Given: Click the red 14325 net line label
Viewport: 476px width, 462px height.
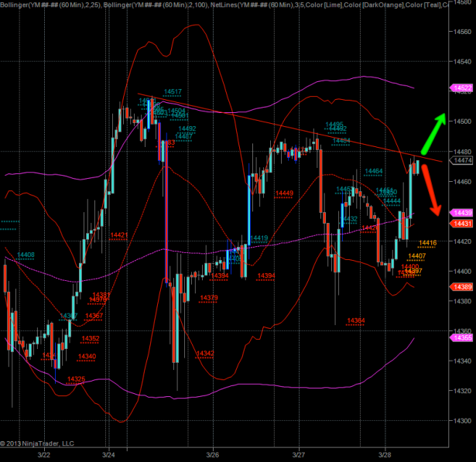Looking at the screenshot, I should pos(76,378).
